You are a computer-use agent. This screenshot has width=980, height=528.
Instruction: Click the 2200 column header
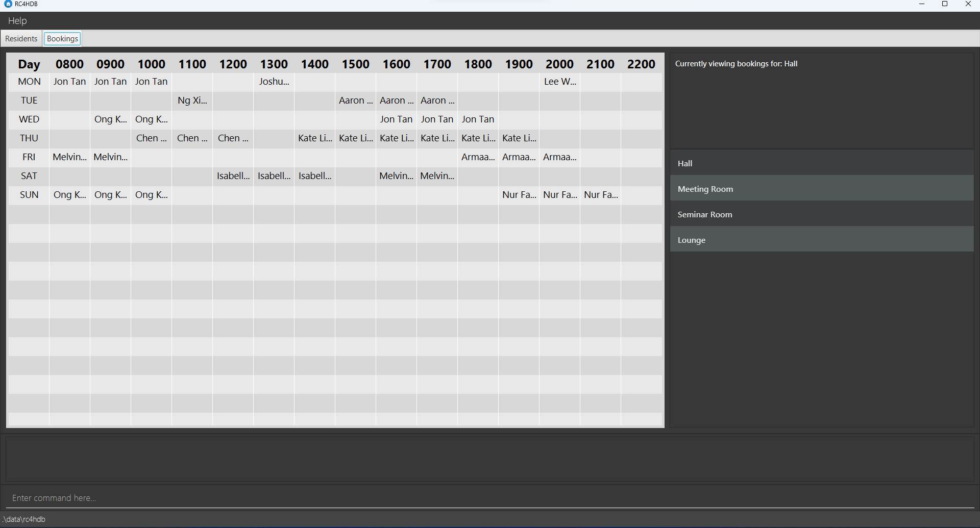642,64
